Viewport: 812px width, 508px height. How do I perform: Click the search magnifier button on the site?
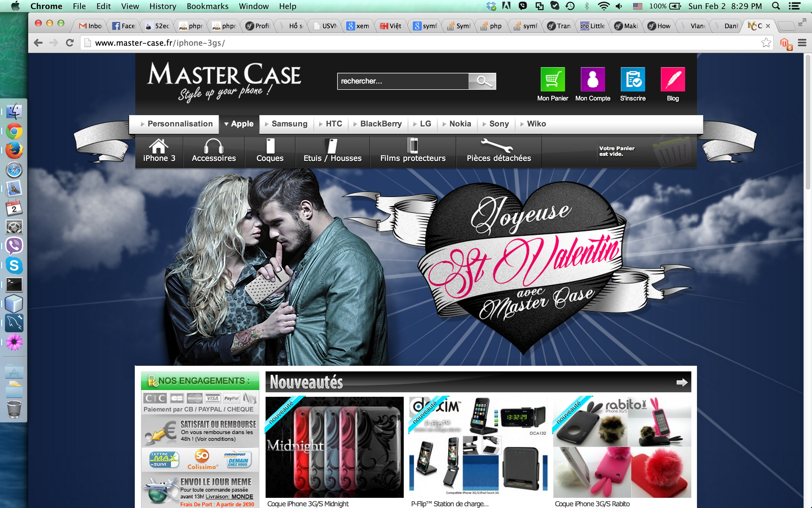pos(482,81)
